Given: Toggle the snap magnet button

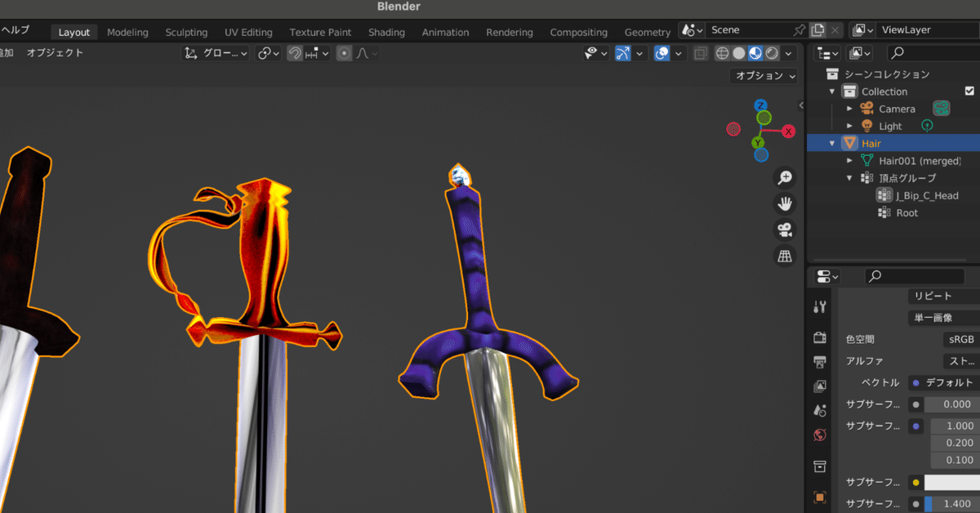Looking at the screenshot, I should click(295, 53).
